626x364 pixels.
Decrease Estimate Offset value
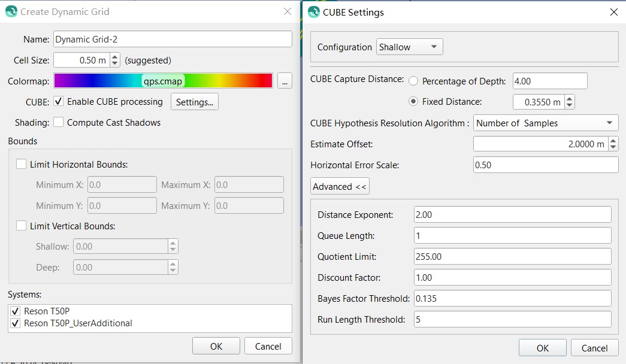point(613,147)
